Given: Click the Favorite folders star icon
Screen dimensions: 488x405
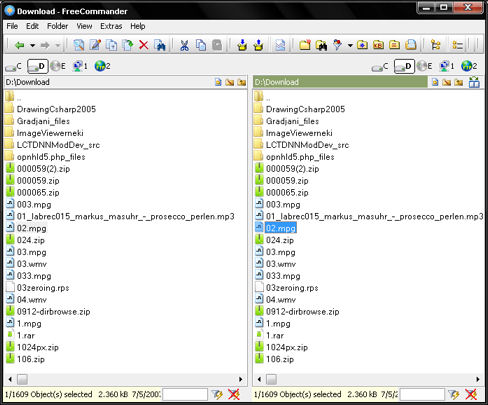Looking at the screenshot, I should pos(362,45).
